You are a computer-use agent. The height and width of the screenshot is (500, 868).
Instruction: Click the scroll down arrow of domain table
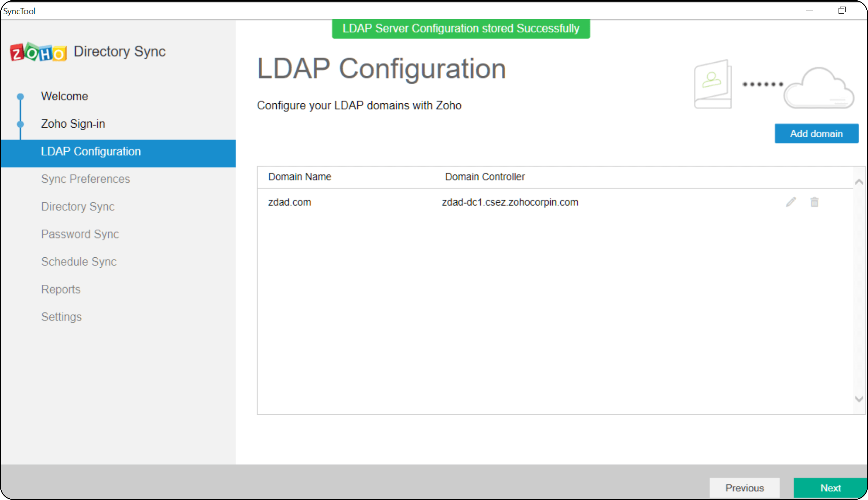click(x=859, y=399)
